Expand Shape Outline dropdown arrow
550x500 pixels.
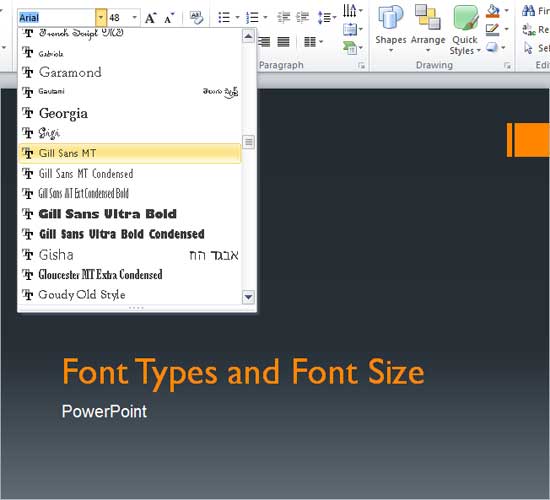[x=507, y=29]
